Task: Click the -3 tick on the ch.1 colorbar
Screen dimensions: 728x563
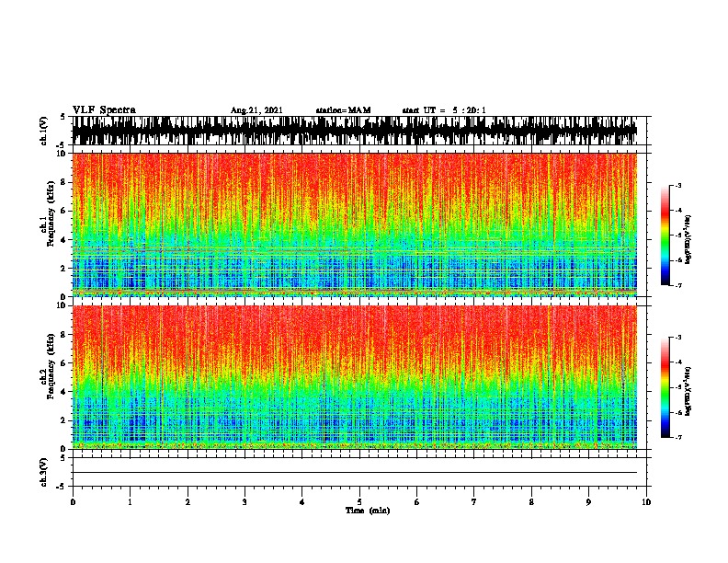Action: 677,185
